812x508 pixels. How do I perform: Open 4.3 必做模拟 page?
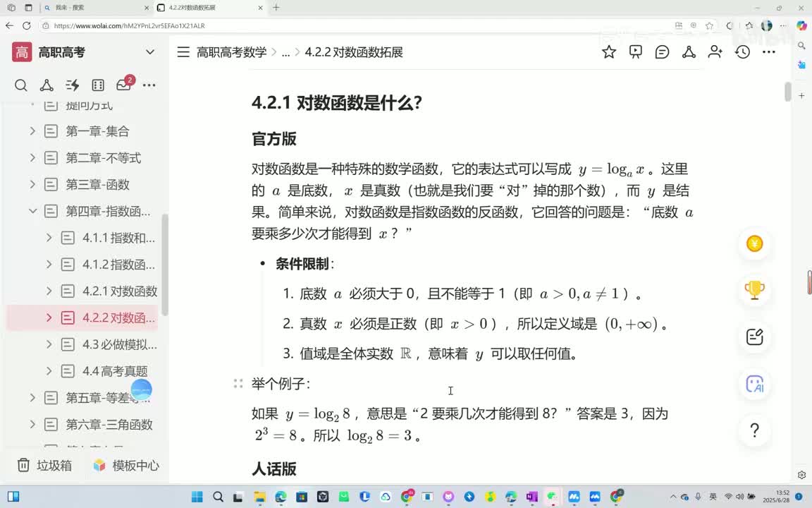coord(120,344)
